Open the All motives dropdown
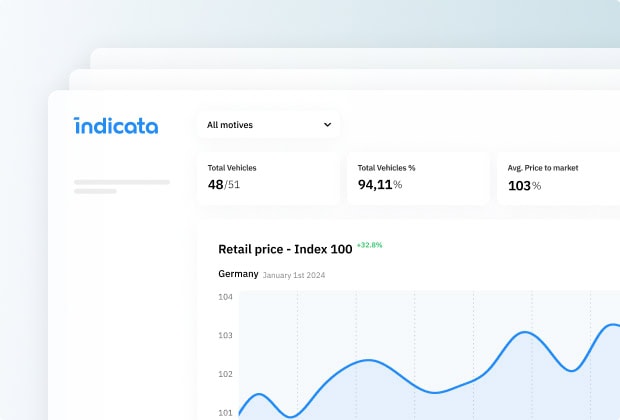 267,125
